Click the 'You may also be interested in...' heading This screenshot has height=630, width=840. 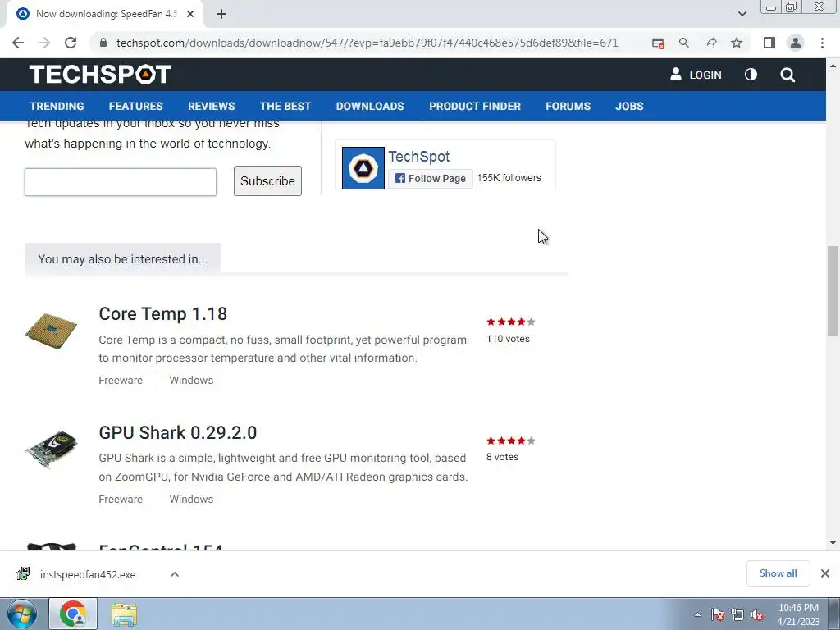tap(123, 259)
